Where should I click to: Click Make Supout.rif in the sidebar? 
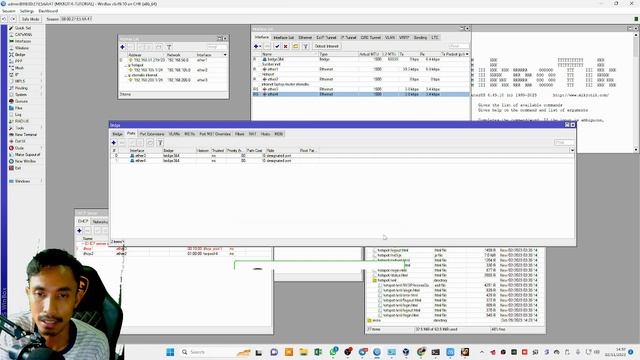coord(27,155)
